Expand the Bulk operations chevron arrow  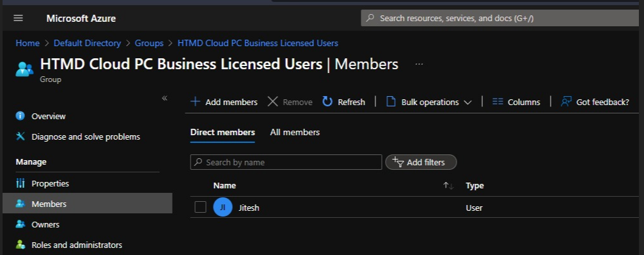467,103
